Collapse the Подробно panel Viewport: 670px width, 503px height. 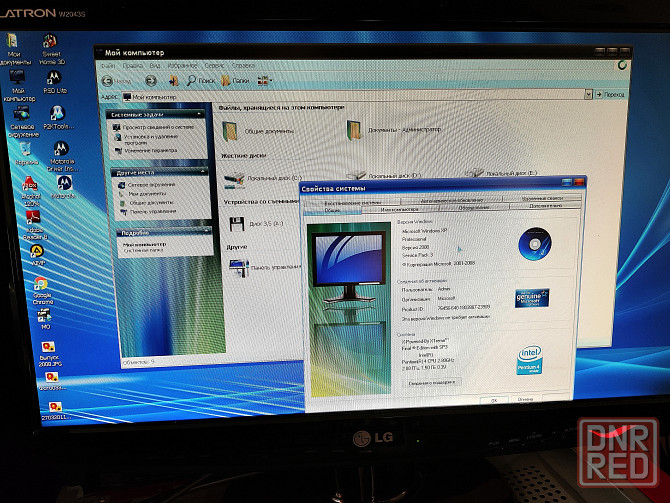click(207, 231)
